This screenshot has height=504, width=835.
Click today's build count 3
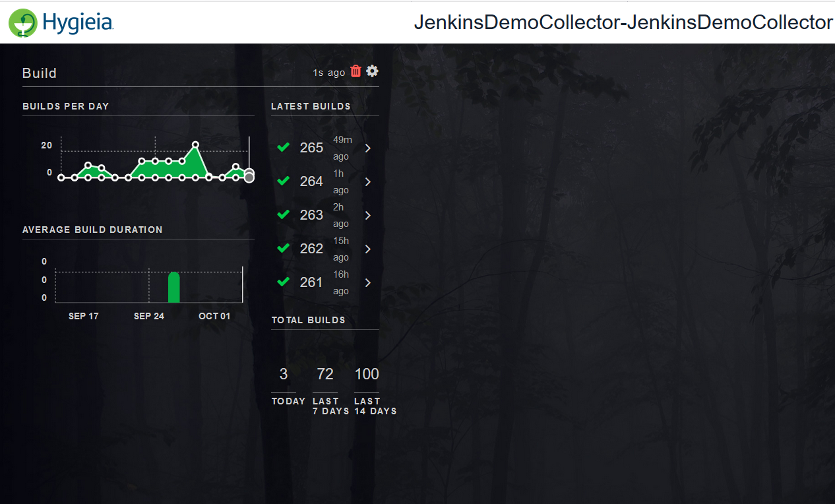coord(284,374)
